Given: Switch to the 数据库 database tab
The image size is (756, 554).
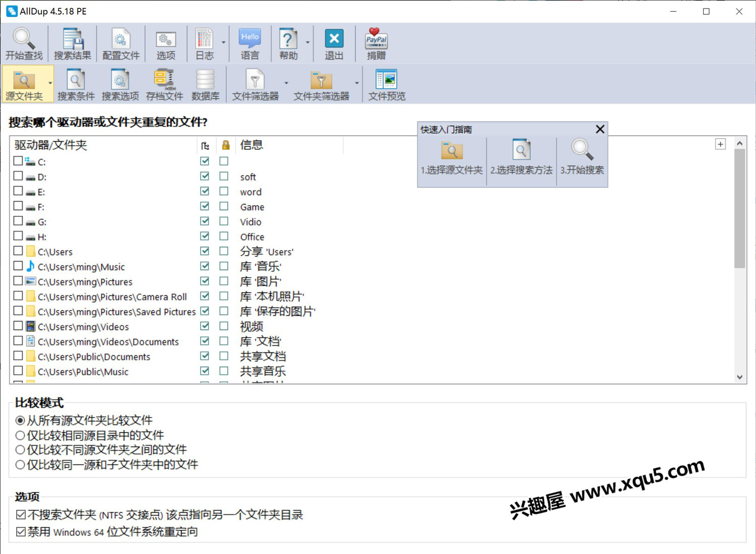Looking at the screenshot, I should tap(205, 84).
